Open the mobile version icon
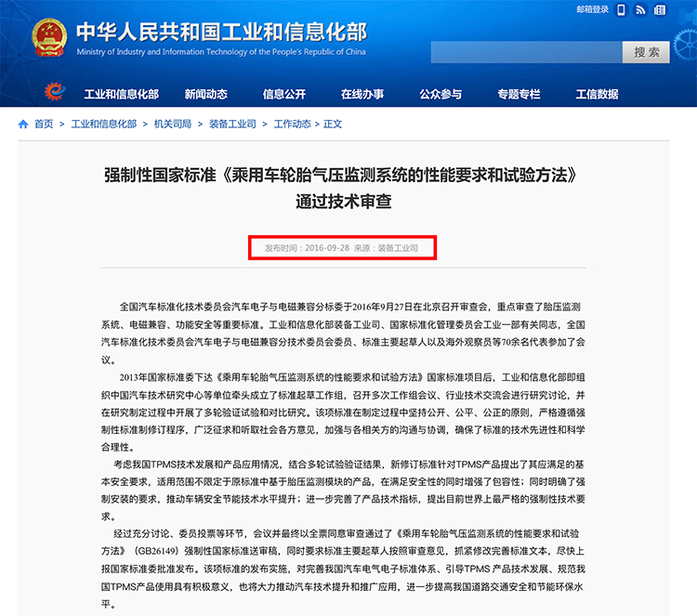The height and width of the screenshot is (616, 697). (x=621, y=10)
